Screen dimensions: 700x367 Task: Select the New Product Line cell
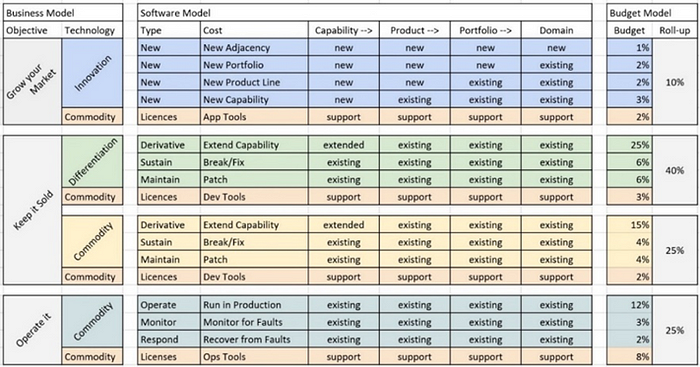coord(254,83)
